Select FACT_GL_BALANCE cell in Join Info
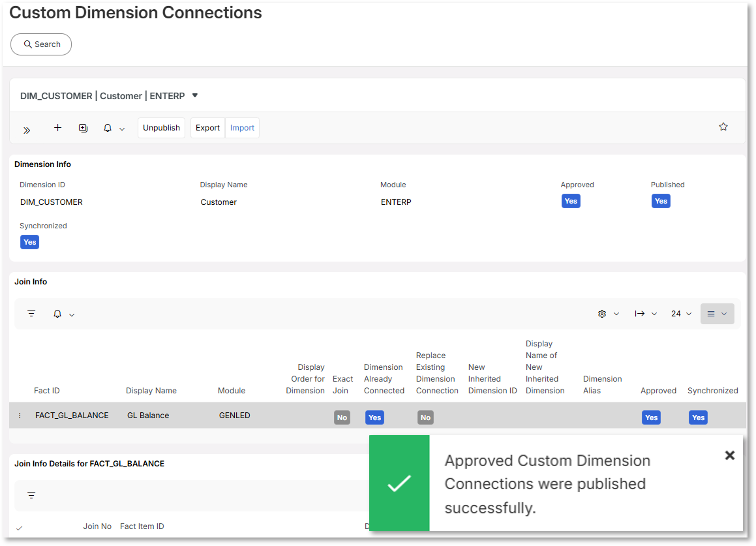 coord(72,415)
